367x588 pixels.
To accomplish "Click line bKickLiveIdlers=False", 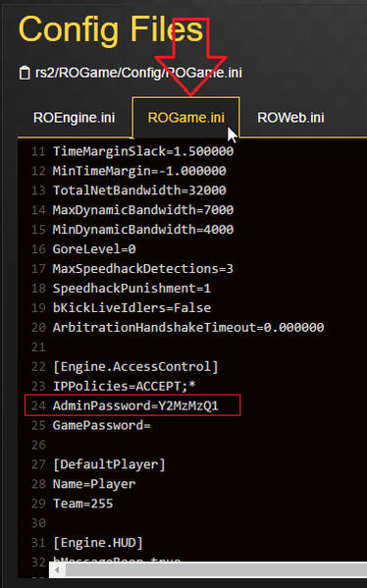I will [131, 308].
